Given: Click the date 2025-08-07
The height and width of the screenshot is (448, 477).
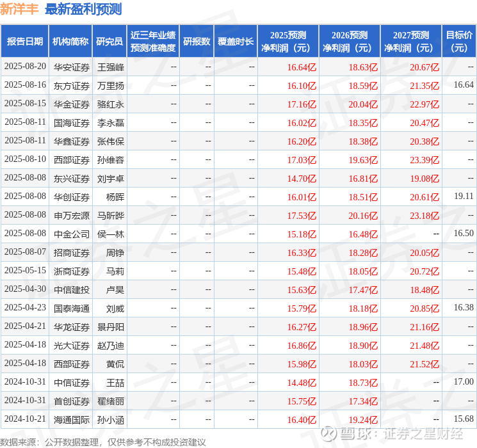Looking at the screenshot, I should pos(25,252).
